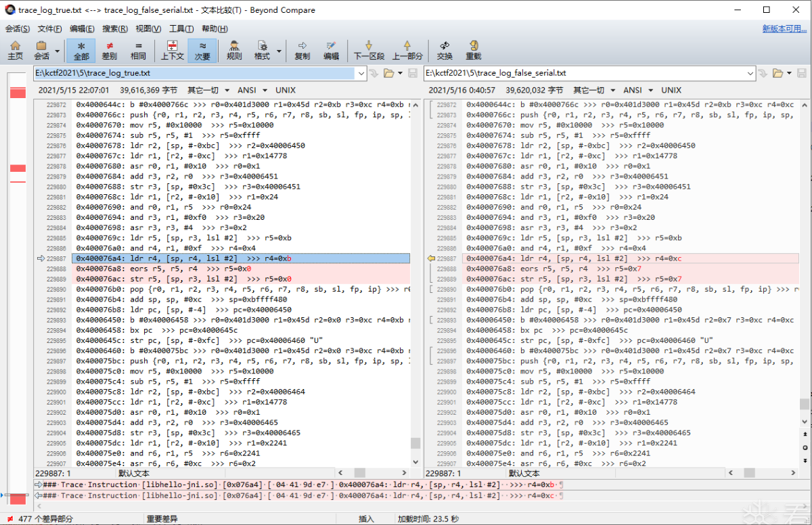
Task: Click the 会话 briefcase toolbar icon
Action: pyautogui.click(x=41, y=51)
